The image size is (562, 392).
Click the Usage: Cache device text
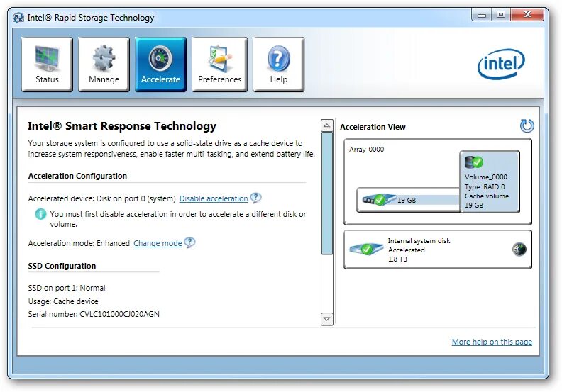pyautogui.click(x=63, y=301)
